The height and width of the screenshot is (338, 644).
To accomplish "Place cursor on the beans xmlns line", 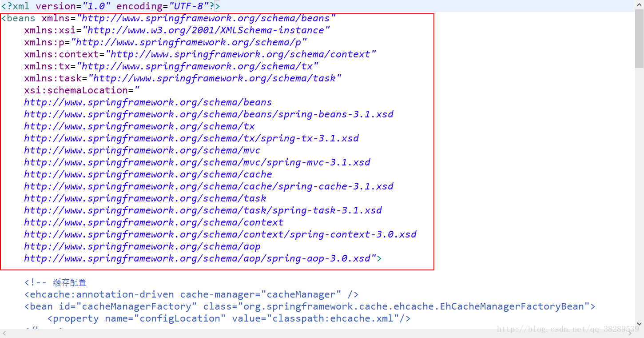I will point(169,19).
